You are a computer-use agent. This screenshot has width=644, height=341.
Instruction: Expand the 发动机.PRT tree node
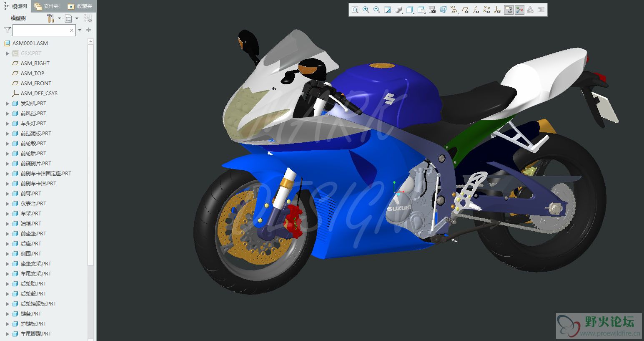[8, 104]
